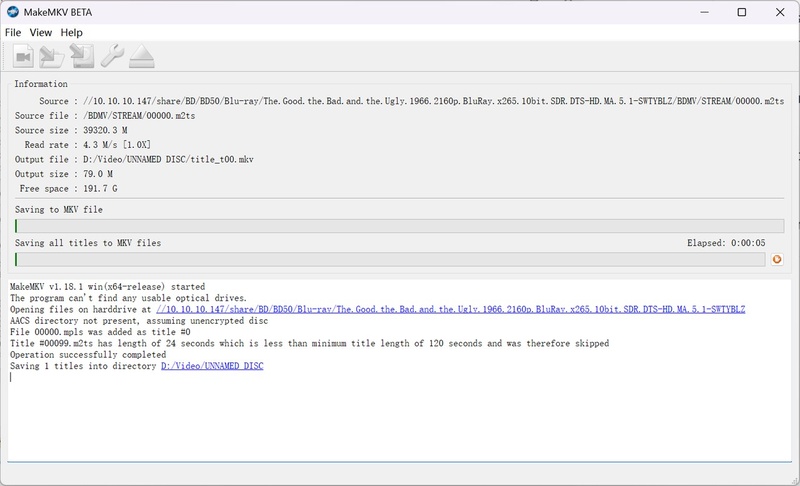Image resolution: width=800 pixels, height=486 pixels.
Task: Open the network share source path link
Action: (x=451, y=309)
